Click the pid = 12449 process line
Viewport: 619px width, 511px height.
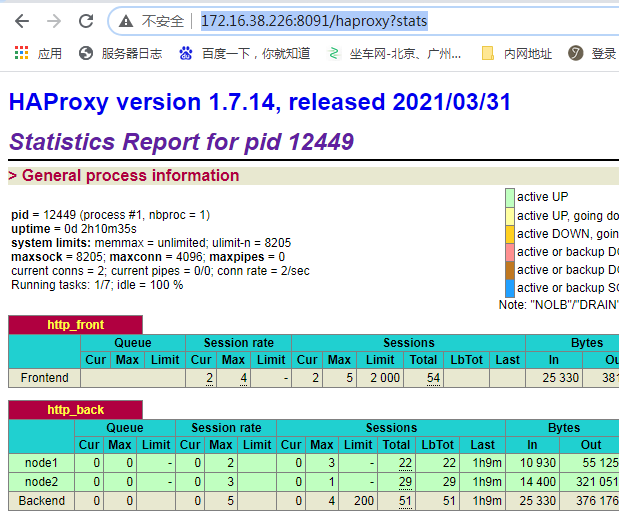111,215
